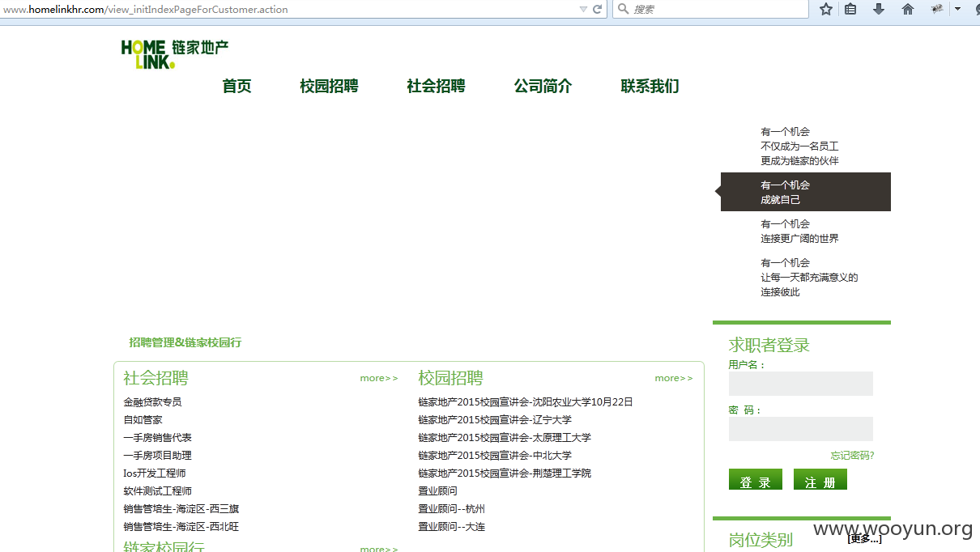The width and height of the screenshot is (980, 552).
Task: Open the 金融贷款专员 job listing
Action: click(152, 402)
